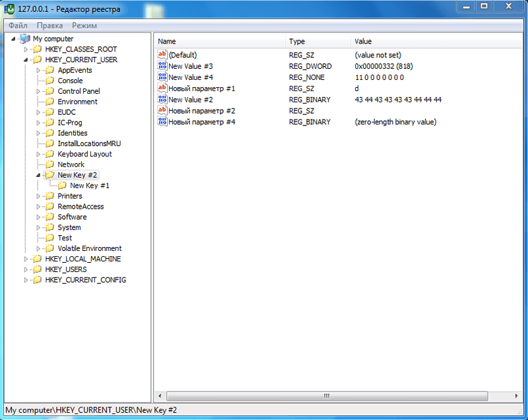Sort by the Value column header
528x420 pixels.
click(x=436, y=42)
